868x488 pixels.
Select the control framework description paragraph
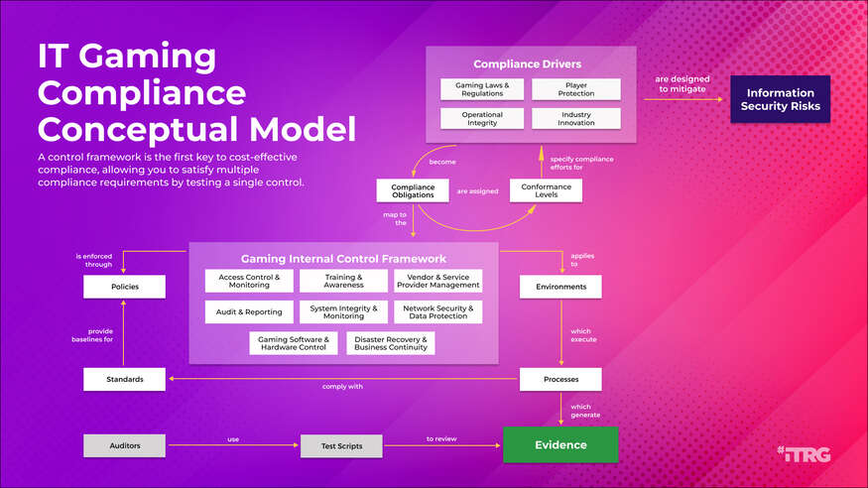tap(171, 170)
